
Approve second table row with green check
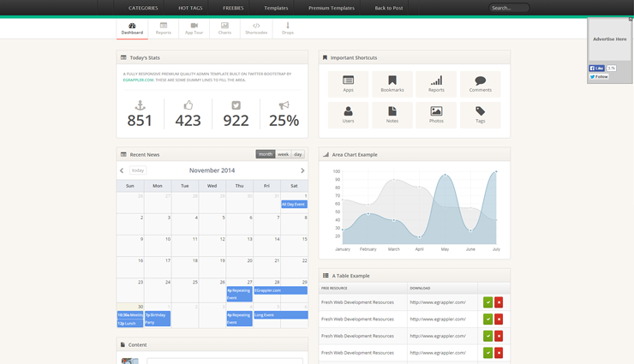[x=488, y=319]
